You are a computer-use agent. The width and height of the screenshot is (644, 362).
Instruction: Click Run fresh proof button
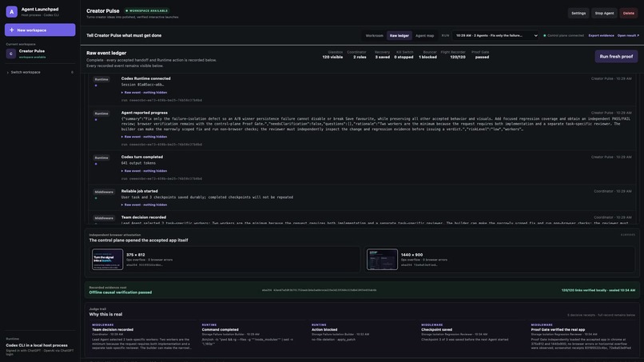coord(616,56)
